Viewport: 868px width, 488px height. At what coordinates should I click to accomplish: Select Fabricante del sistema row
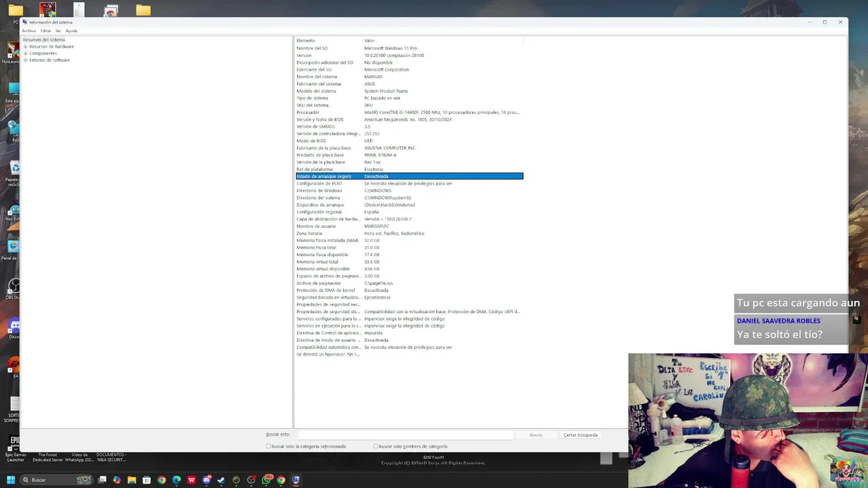[410, 84]
